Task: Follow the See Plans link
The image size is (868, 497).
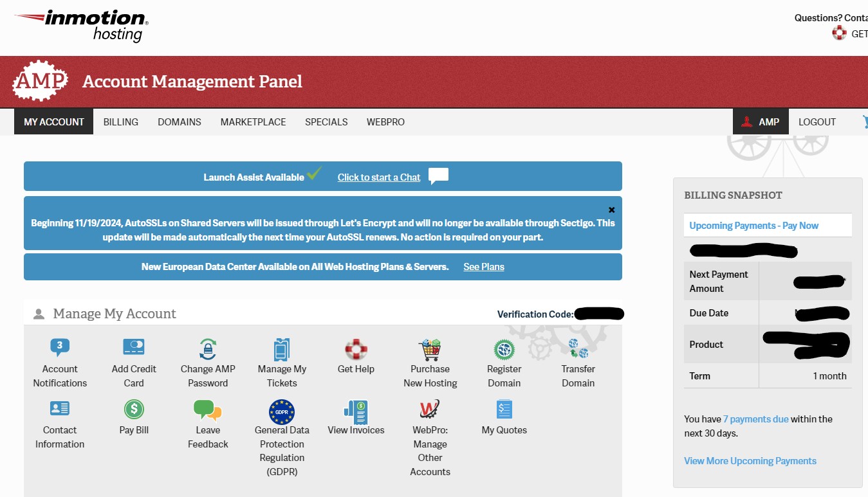Action: pos(484,267)
